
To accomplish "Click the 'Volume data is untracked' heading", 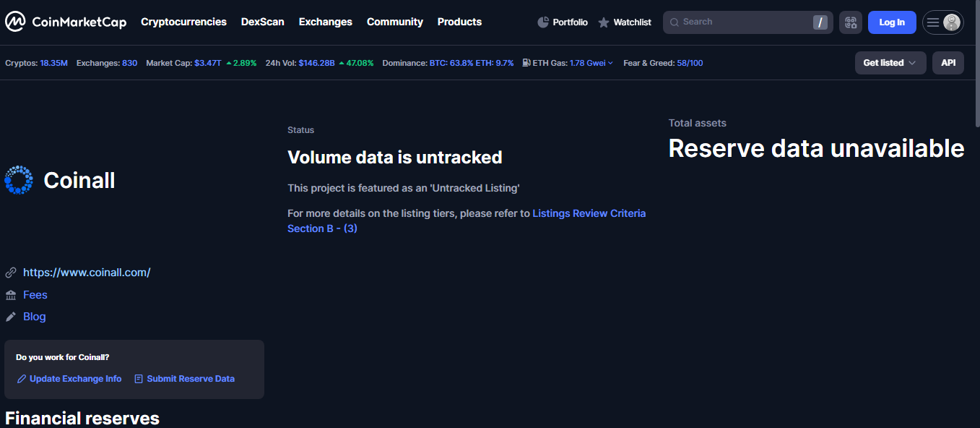I will click(x=395, y=157).
